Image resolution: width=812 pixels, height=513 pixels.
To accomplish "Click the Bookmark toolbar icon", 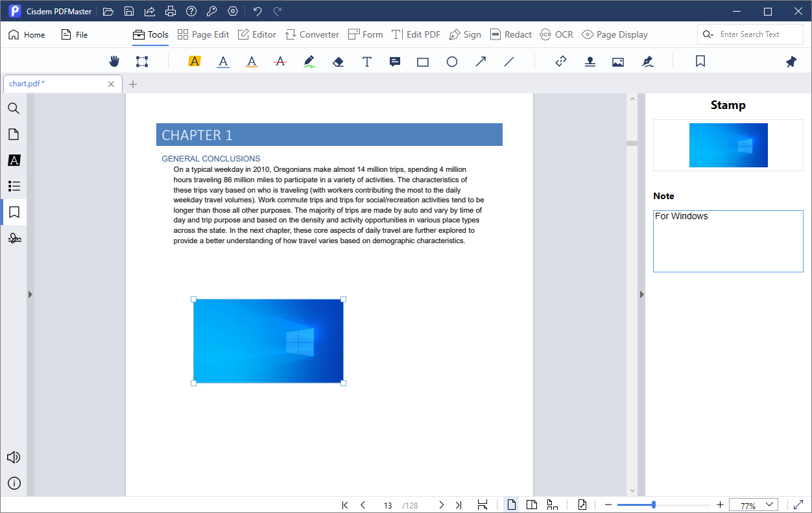I will click(x=700, y=62).
